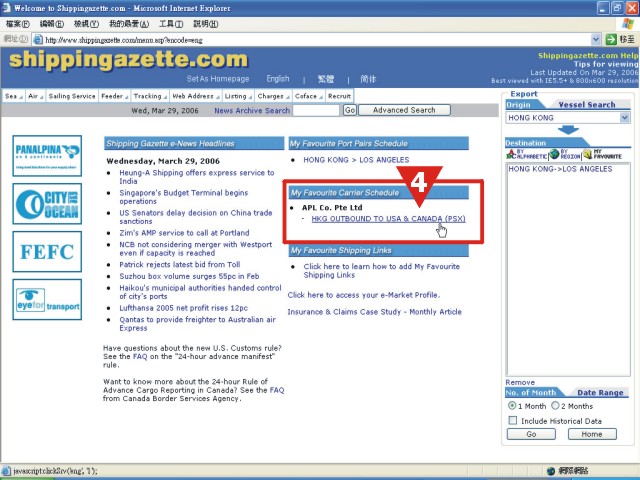Screen dimensions: 640x480
Task: Click the FEFC banner
Action: point(47,251)
